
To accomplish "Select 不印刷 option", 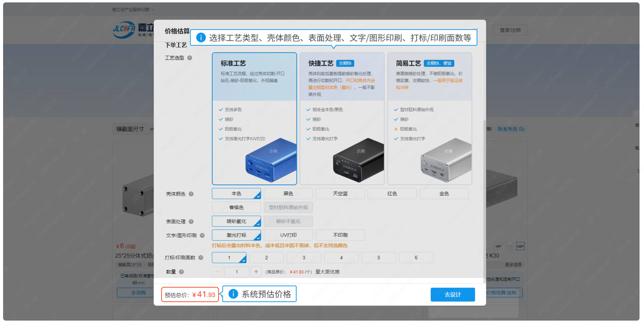I will pos(340,235).
